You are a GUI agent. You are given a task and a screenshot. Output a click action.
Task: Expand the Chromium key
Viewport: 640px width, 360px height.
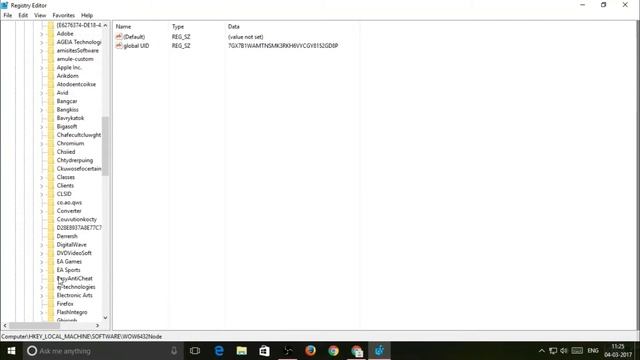point(42,144)
